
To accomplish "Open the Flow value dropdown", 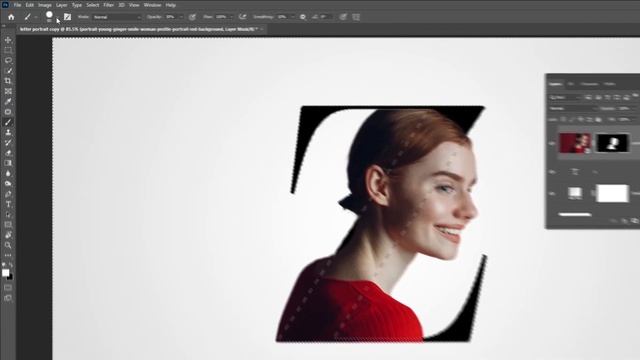I will [x=231, y=17].
